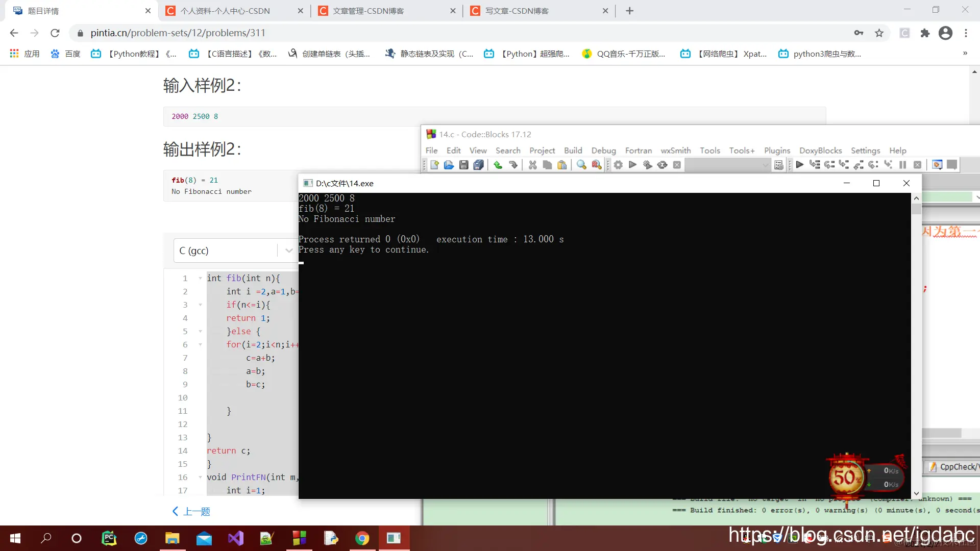This screenshot has height=551, width=980.
Task: Open the Build menu in Code::Blocks
Action: [573, 151]
